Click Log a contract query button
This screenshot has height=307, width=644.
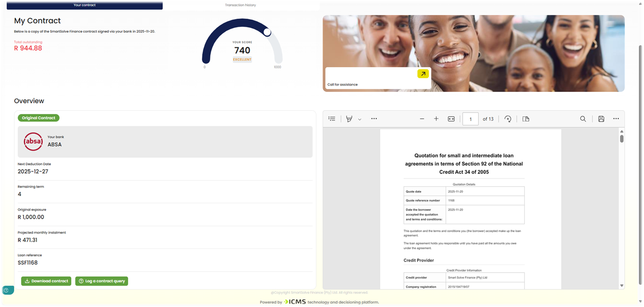101,281
